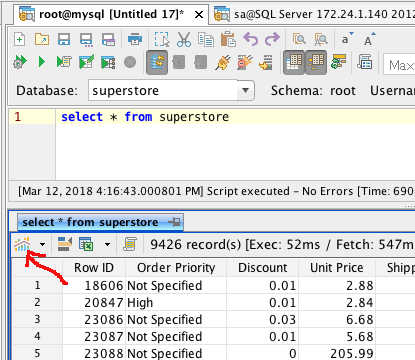This screenshot has width=415, height=360.
Task: Select the cell with Row ID 18606
Action: (x=94, y=286)
